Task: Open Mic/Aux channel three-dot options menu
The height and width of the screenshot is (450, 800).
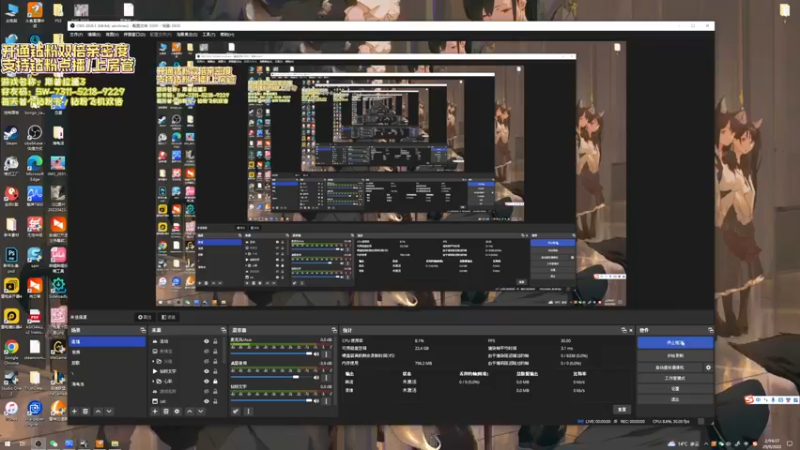Action: [327, 354]
